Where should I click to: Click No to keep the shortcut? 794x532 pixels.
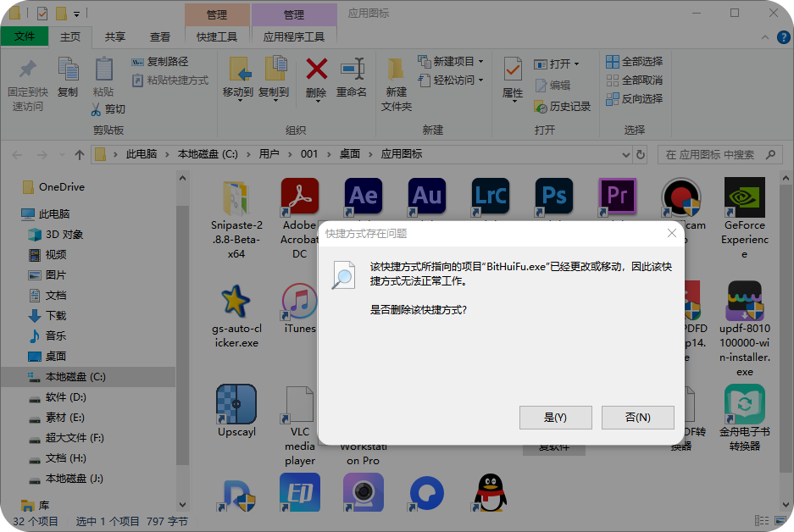pos(637,417)
